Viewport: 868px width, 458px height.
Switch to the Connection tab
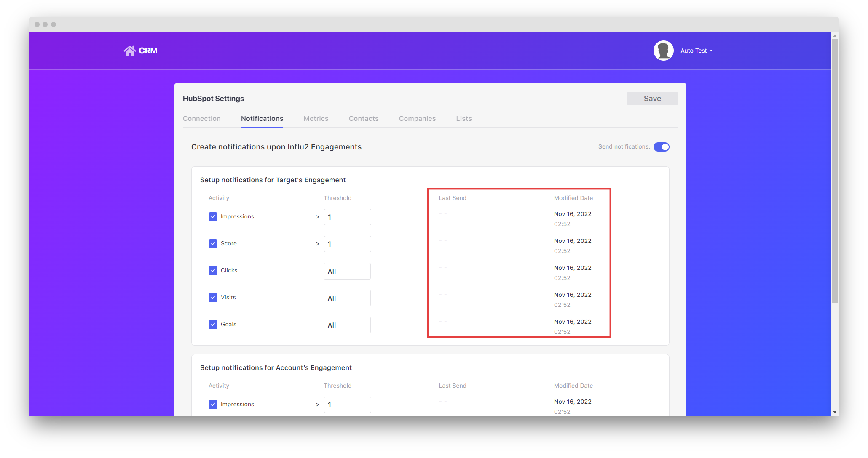(202, 118)
